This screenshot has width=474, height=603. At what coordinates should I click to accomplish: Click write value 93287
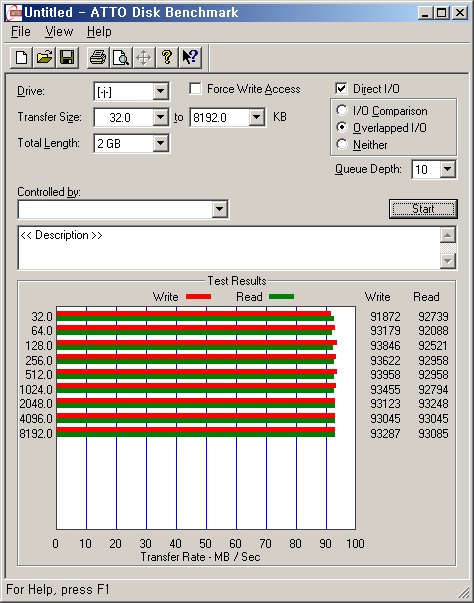point(385,434)
